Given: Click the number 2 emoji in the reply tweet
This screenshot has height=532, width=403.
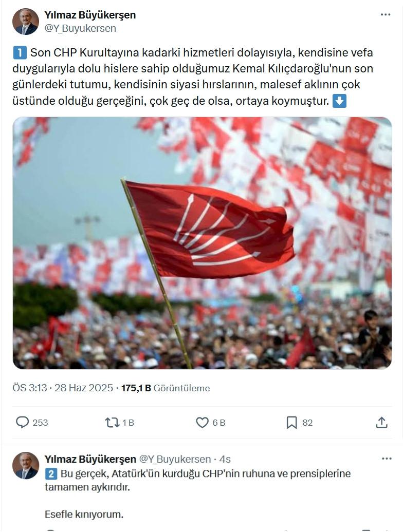Looking at the screenshot, I should tap(51, 473).
